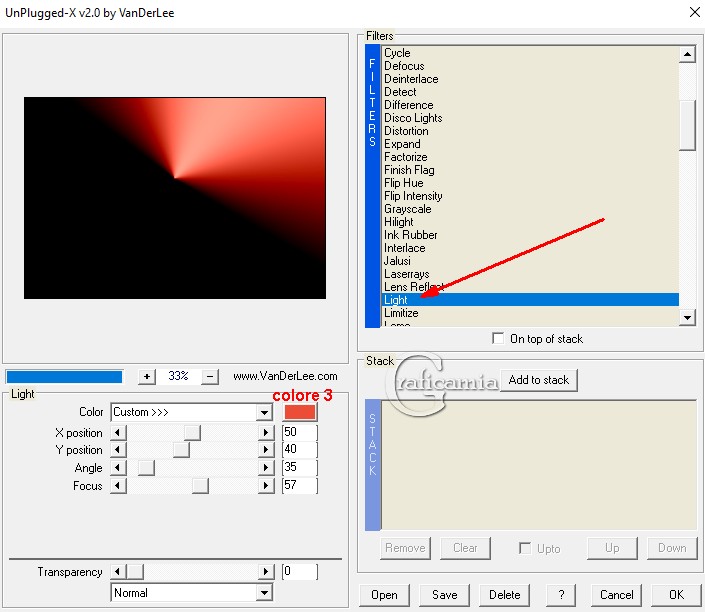Click Add to stack button
This screenshot has height=612, width=705.
pos(539,380)
